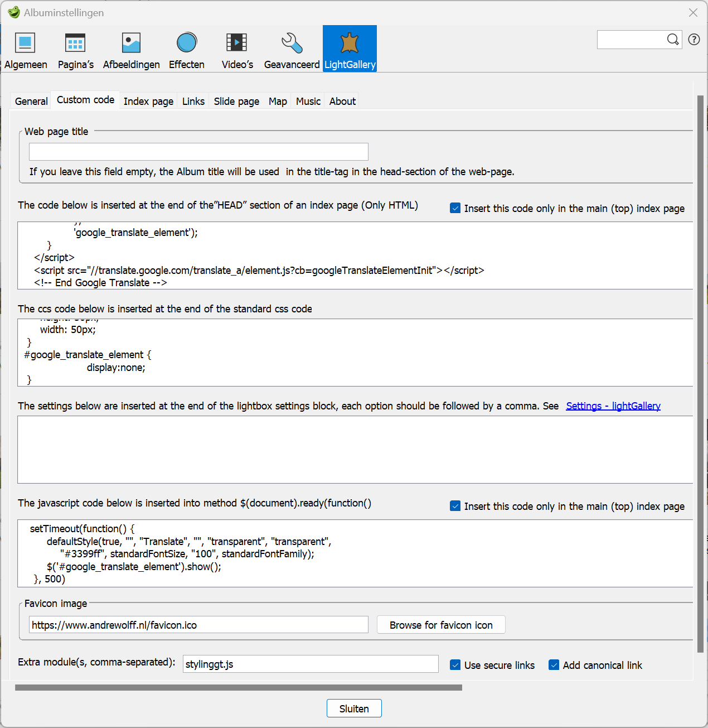The image size is (708, 728).
Task: Disable main index page option for javascript code
Action: point(455,505)
